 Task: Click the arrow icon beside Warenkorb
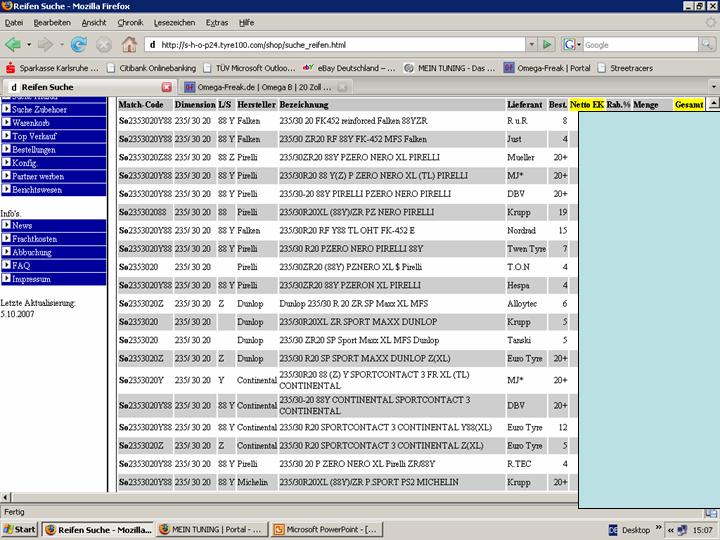(x=6, y=122)
